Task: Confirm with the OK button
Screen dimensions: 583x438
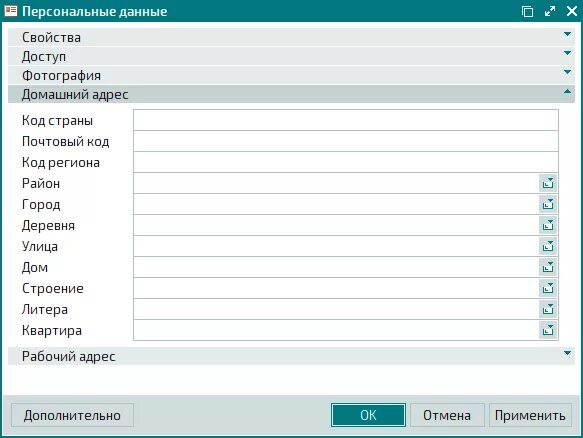Action: pyautogui.click(x=368, y=415)
